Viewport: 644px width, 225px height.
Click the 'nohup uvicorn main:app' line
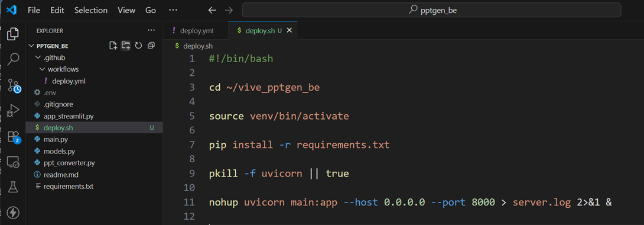click(411, 202)
